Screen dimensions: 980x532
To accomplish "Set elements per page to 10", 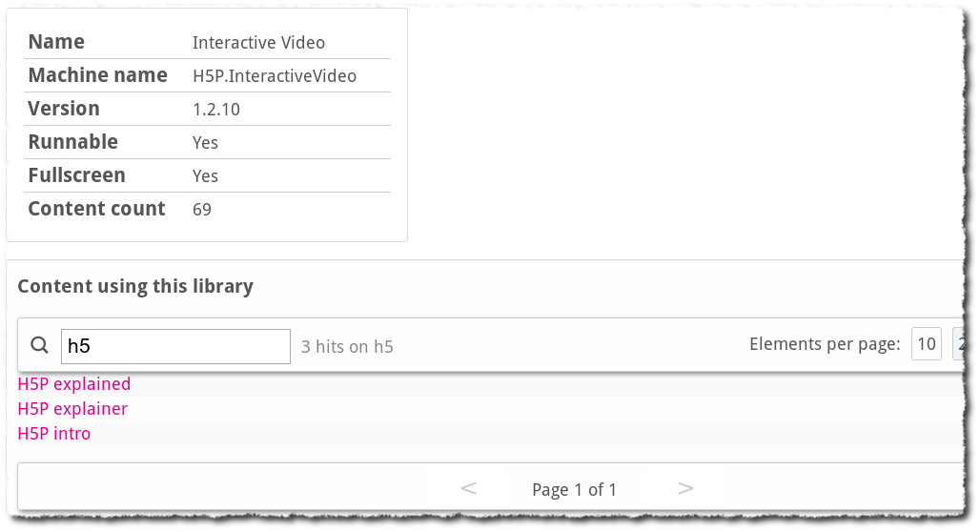I will (927, 344).
